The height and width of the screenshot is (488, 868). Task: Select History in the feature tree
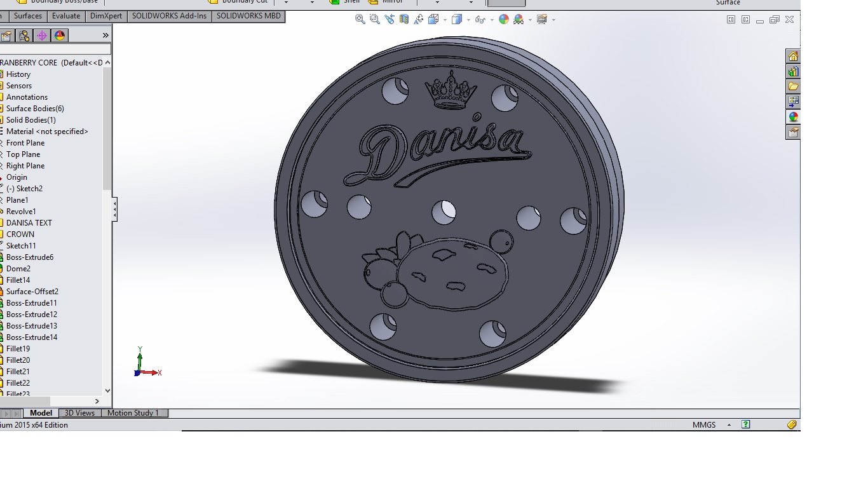click(18, 74)
